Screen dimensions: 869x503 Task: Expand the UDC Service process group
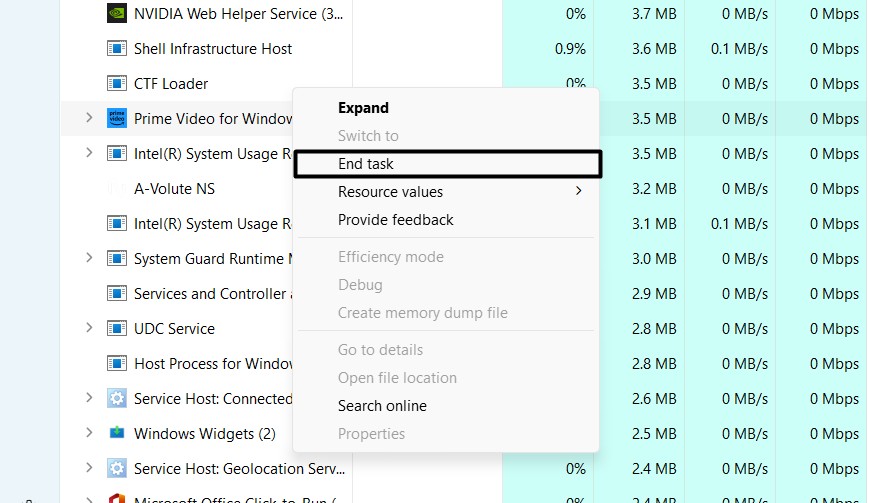[88, 329]
